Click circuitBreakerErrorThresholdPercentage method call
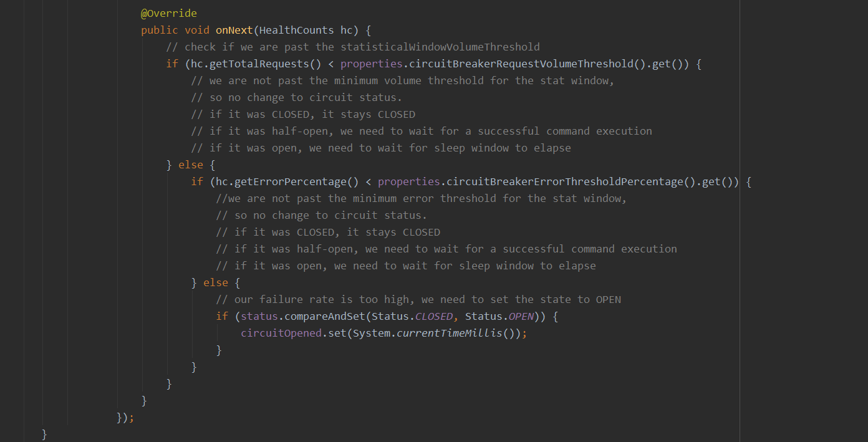 (565, 181)
